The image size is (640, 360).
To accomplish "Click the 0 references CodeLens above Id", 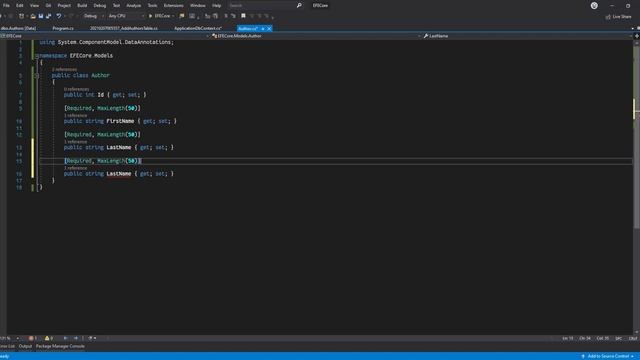I will [76, 89].
